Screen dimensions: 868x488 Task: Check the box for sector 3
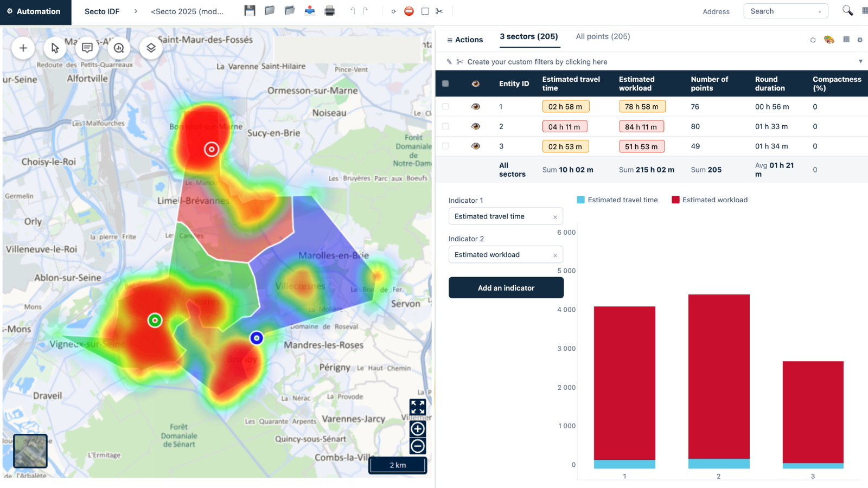[445, 146]
